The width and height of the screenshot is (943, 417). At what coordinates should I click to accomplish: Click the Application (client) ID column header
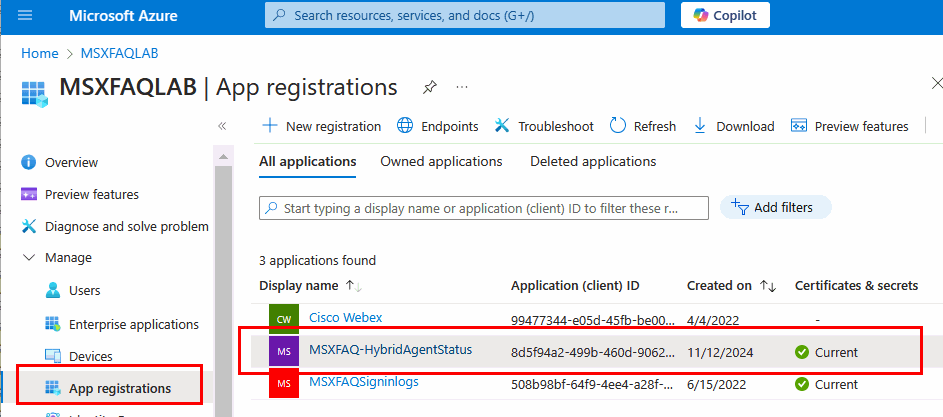coord(575,286)
